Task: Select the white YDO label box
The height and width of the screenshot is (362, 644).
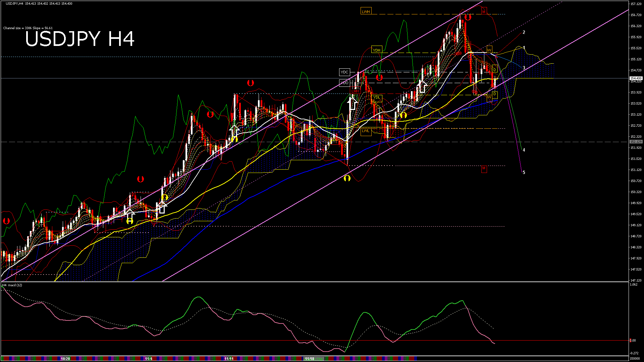Action: [x=344, y=83]
